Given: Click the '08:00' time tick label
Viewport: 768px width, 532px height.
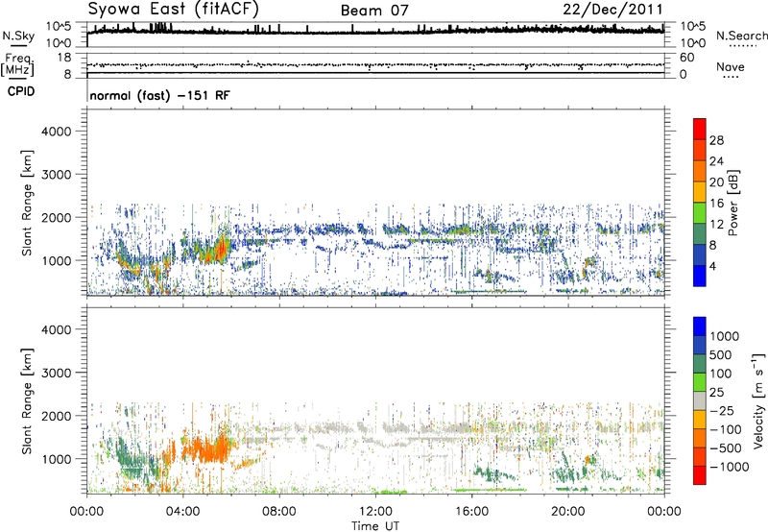Looking at the screenshot, I should (279, 512).
